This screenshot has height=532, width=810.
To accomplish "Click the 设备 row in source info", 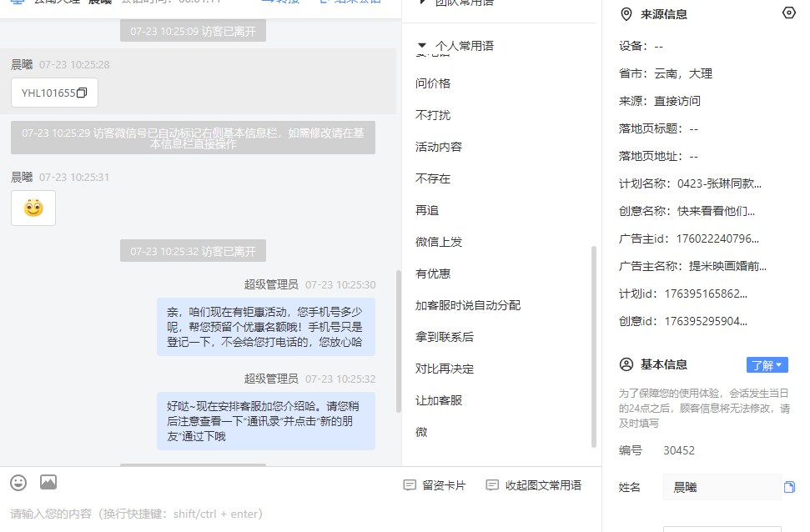I will pos(641,46).
